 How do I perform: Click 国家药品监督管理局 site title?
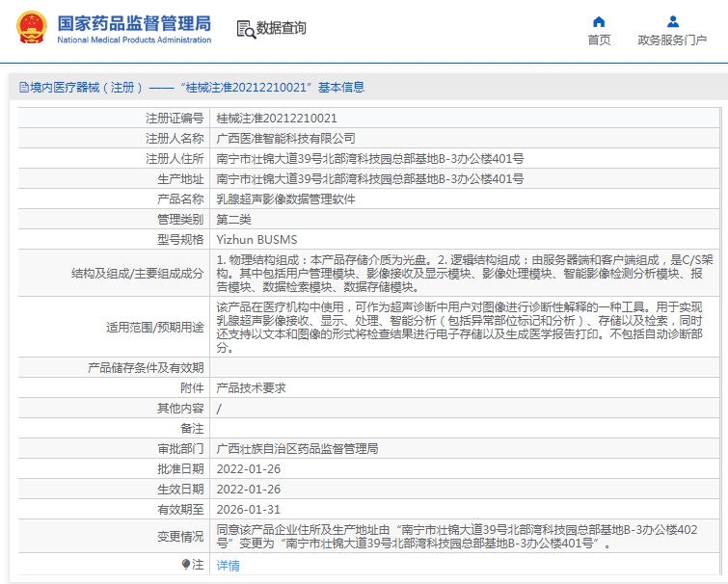click(134, 23)
